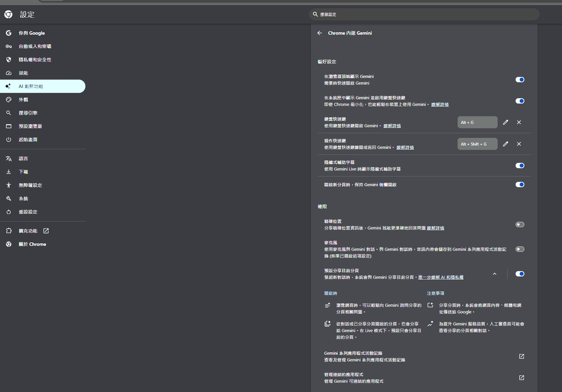This screenshot has width=562, height=392.
Task: Click the puzzle piece icon for 擴充功能
Action: [8, 231]
